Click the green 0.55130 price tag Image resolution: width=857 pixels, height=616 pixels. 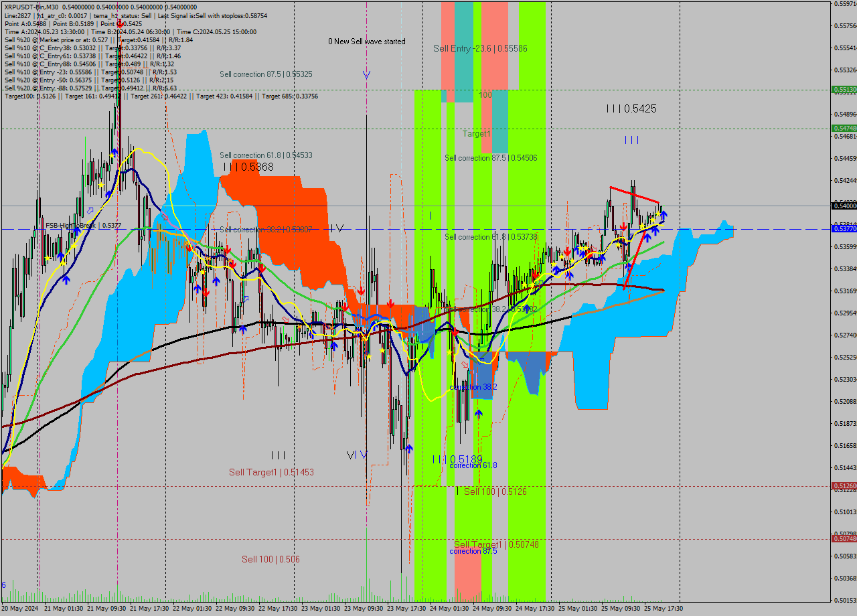tap(844, 89)
